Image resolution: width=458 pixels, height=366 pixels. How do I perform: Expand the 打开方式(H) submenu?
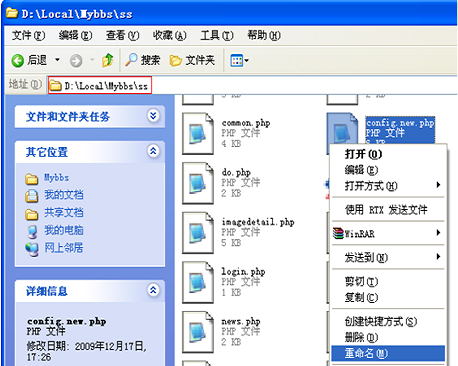388,186
